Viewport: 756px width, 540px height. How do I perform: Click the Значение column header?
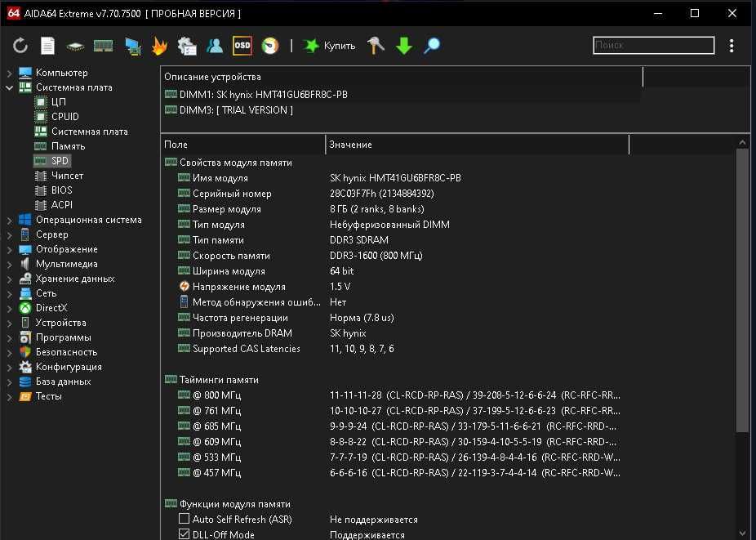(478, 145)
